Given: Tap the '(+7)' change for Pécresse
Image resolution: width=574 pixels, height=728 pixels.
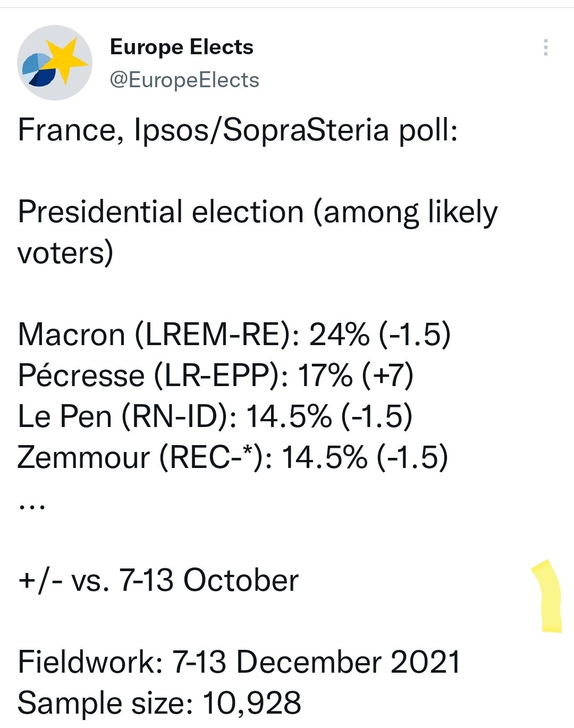Looking at the screenshot, I should pyautogui.click(x=387, y=375).
